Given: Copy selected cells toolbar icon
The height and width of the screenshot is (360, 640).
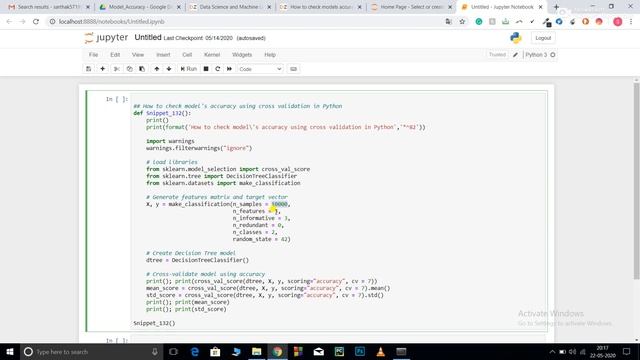Looking at the screenshot, I should point(129,69).
